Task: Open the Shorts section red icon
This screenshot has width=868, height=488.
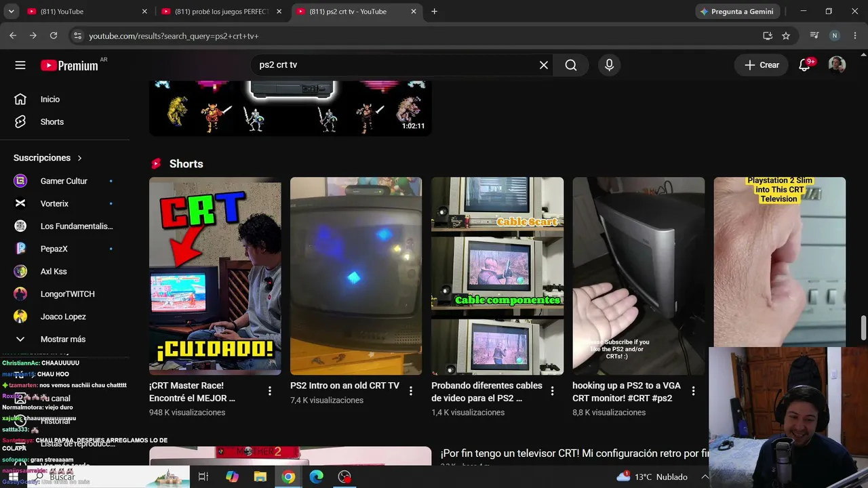Action: (157, 164)
